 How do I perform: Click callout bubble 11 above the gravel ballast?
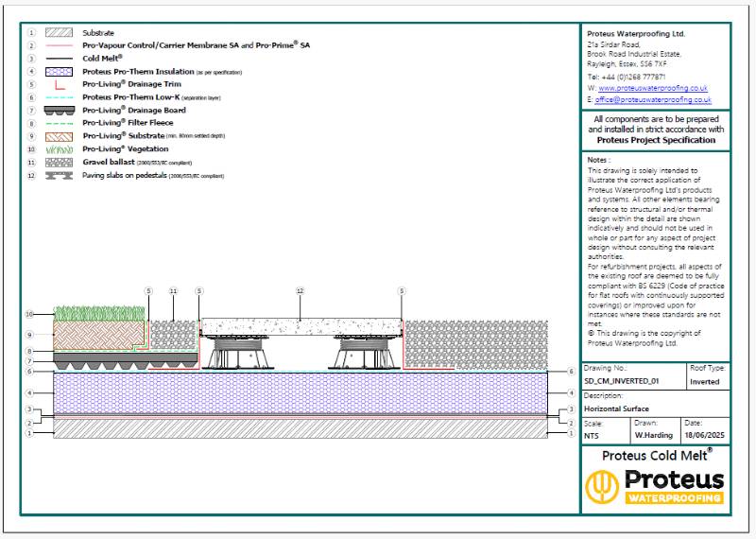[173, 291]
